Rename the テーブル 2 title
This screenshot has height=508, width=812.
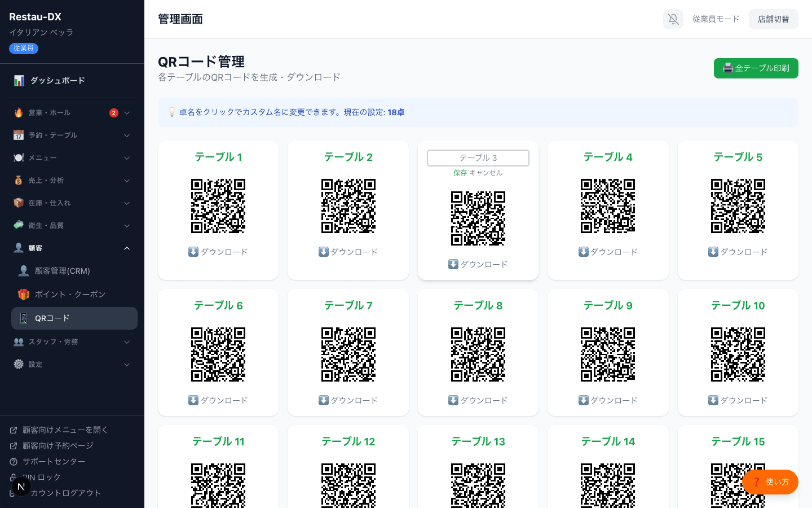click(348, 157)
